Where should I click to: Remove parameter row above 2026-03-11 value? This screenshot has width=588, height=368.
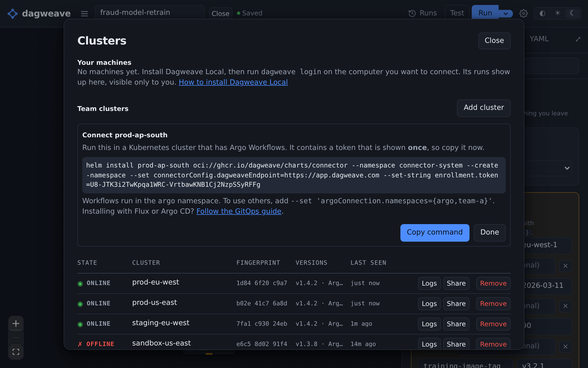click(x=566, y=266)
